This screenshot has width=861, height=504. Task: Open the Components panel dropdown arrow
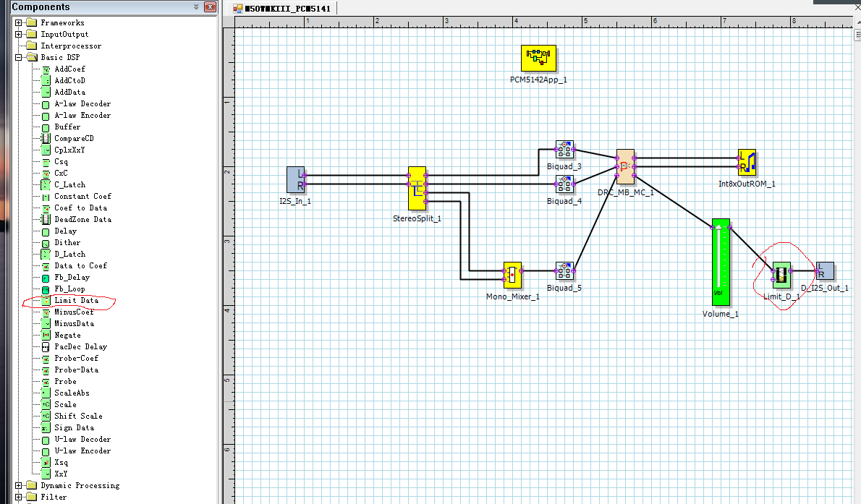(x=197, y=7)
